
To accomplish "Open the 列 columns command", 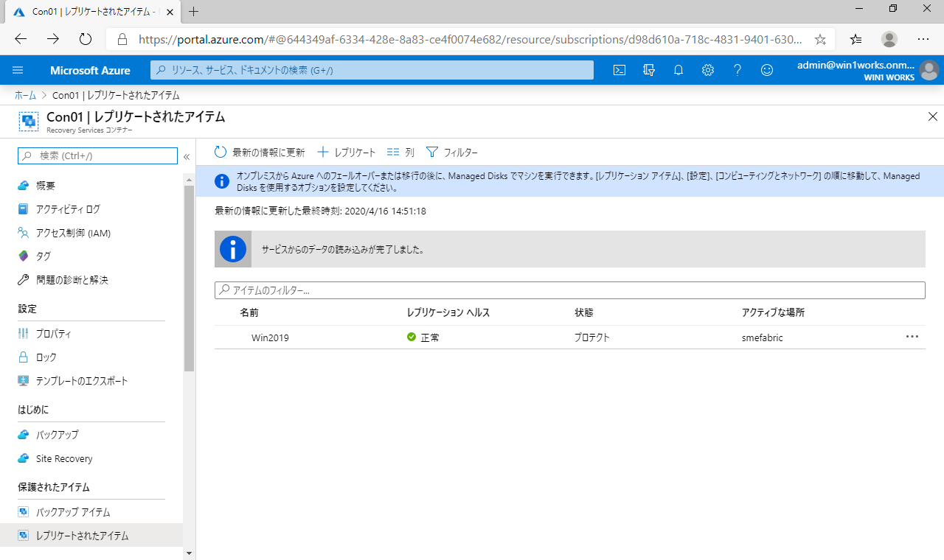I will [x=400, y=152].
